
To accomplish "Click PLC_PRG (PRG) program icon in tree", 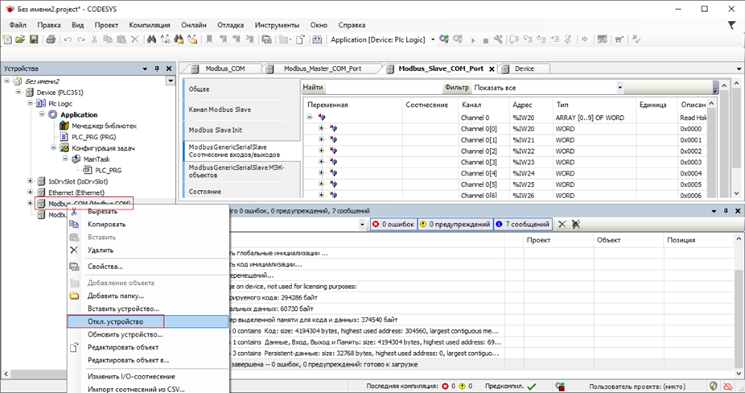I will point(64,137).
